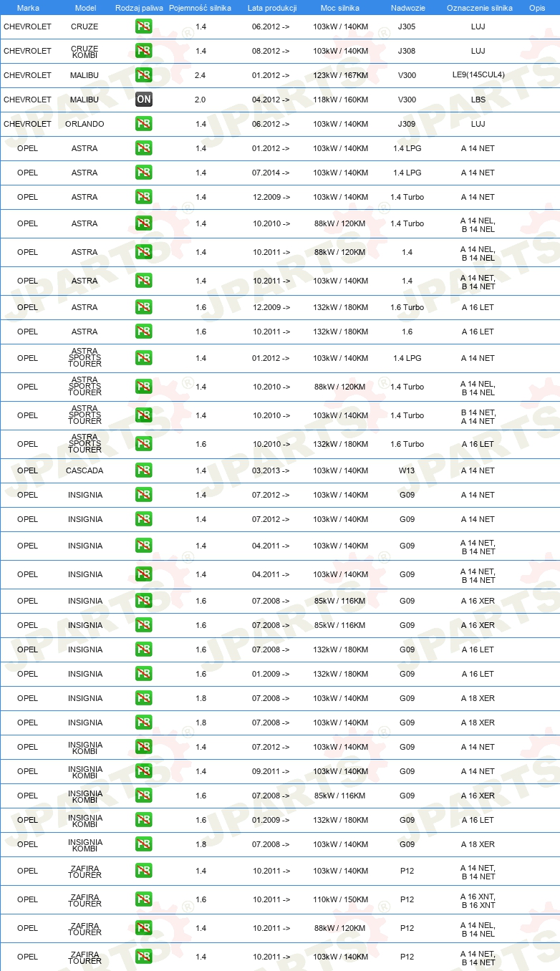
Task: Click the Moc silnika column header
Action: [x=340, y=8]
